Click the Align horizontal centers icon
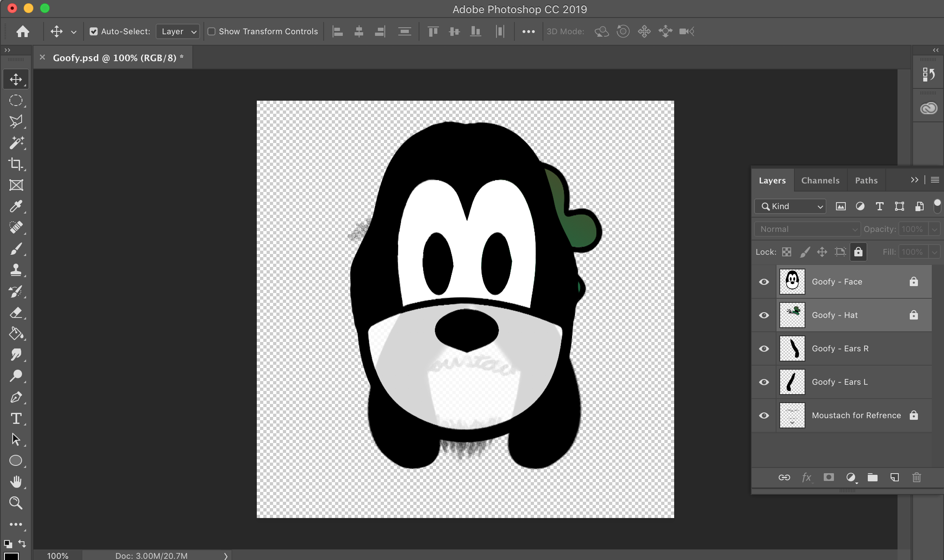 coord(359,31)
